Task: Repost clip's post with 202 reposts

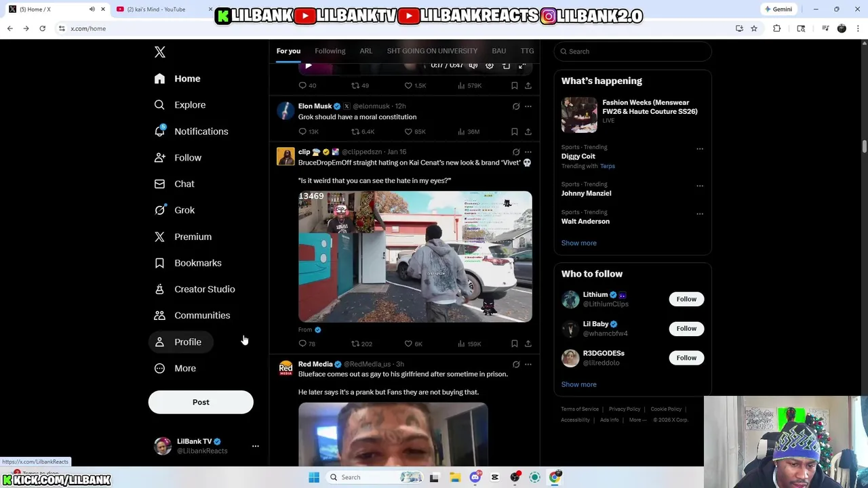Action: tap(361, 344)
